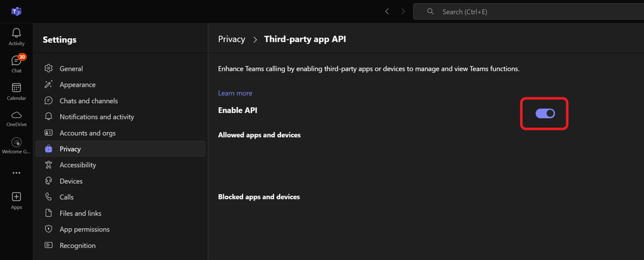This screenshot has height=260, width=644.
Task: Click the Notifications and activity bell icon
Action: (48, 117)
